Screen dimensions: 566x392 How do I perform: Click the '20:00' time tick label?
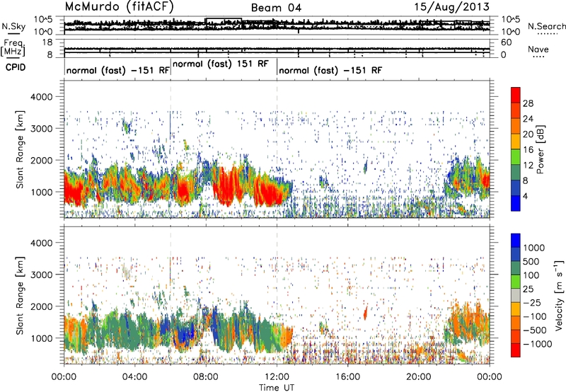[419, 377]
